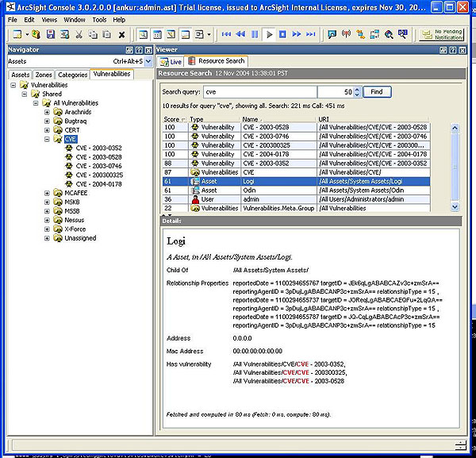The width and height of the screenshot is (476, 458).
Task: Select the CVE - 2003-0528 vulnerability icon in tree
Action: coord(69,156)
